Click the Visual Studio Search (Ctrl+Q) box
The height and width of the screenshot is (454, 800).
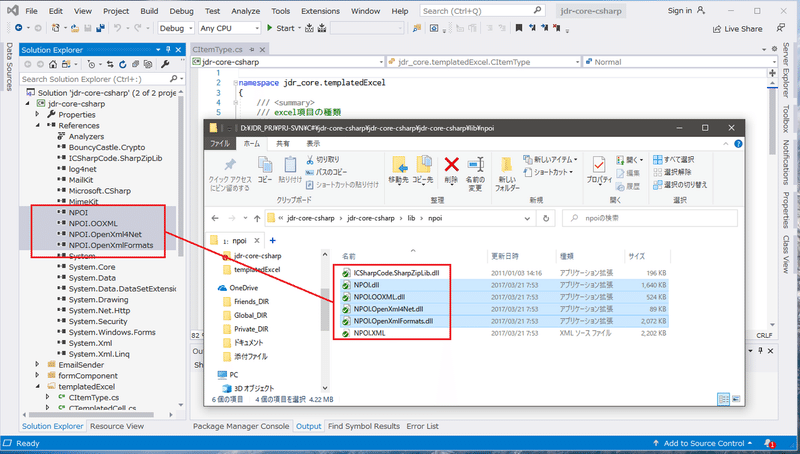click(x=482, y=11)
